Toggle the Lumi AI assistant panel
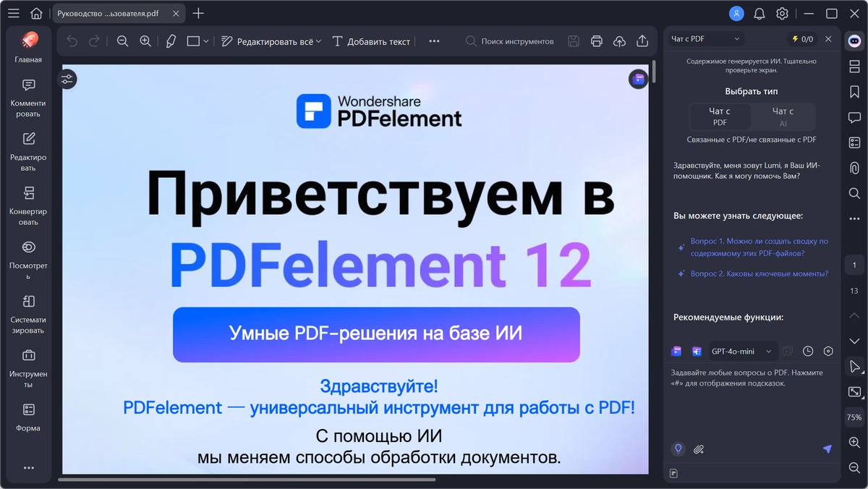Viewport: 868px width, 489px height. coord(854,41)
